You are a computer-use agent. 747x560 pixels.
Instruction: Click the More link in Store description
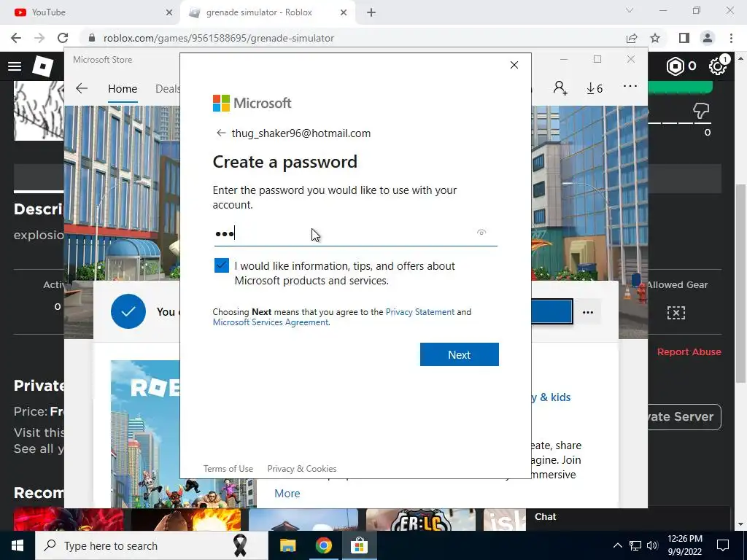click(x=287, y=494)
